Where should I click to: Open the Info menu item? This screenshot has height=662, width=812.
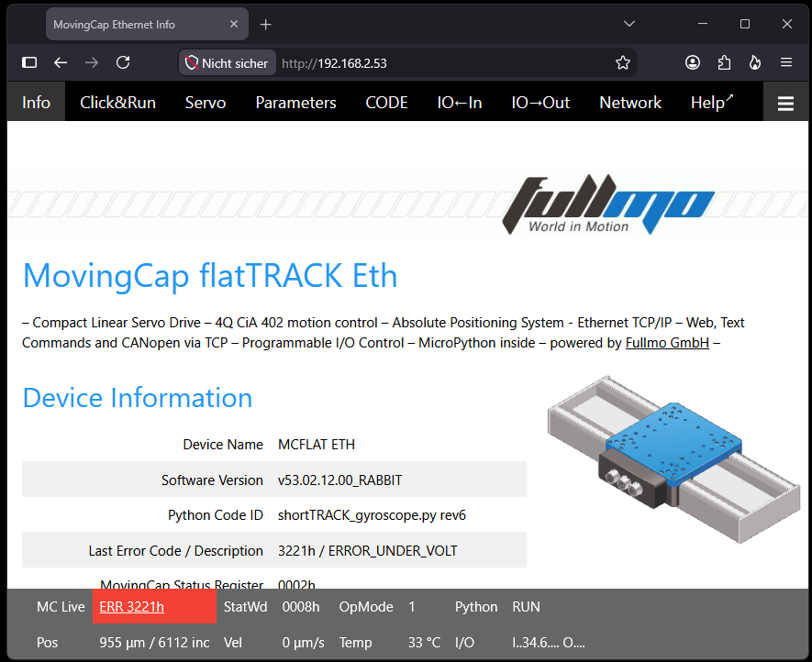pos(37,103)
